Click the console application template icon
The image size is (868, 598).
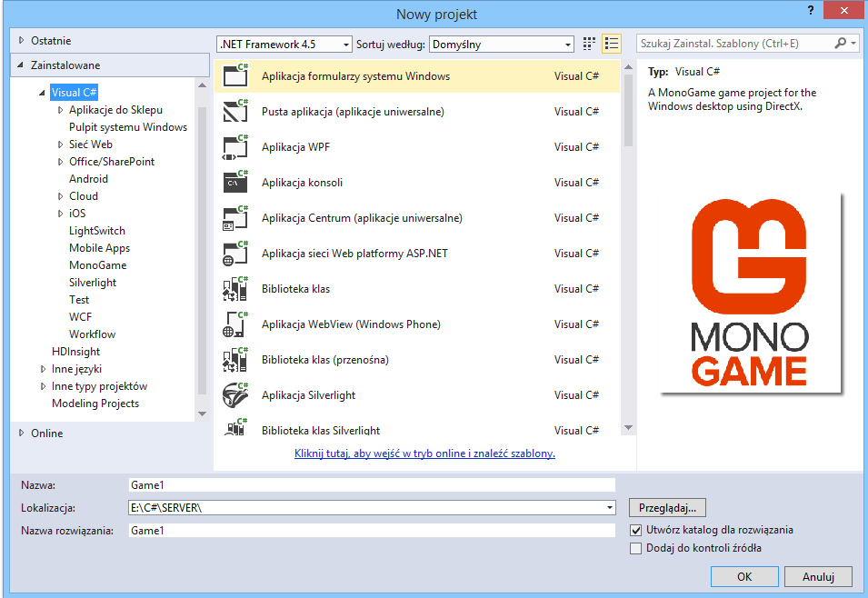(x=235, y=182)
